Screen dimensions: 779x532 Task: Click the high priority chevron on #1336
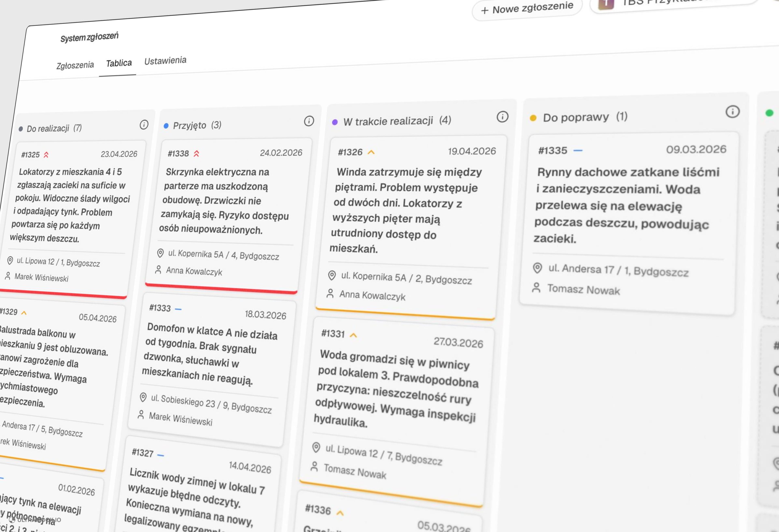(x=340, y=513)
